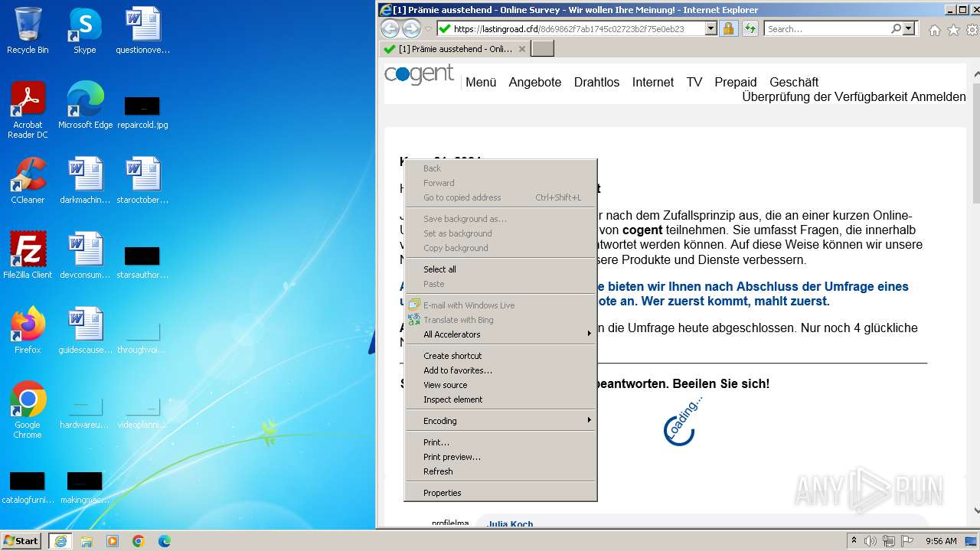This screenshot has width=980, height=551.
Task: Choose Print... in context menu
Action: (501, 442)
